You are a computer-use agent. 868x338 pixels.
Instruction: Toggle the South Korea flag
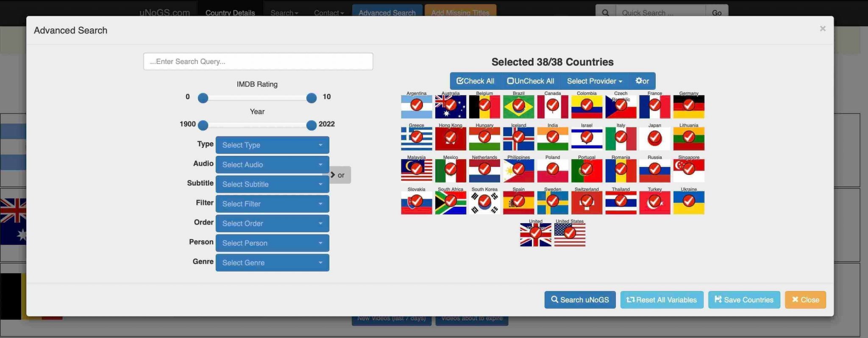point(484,202)
